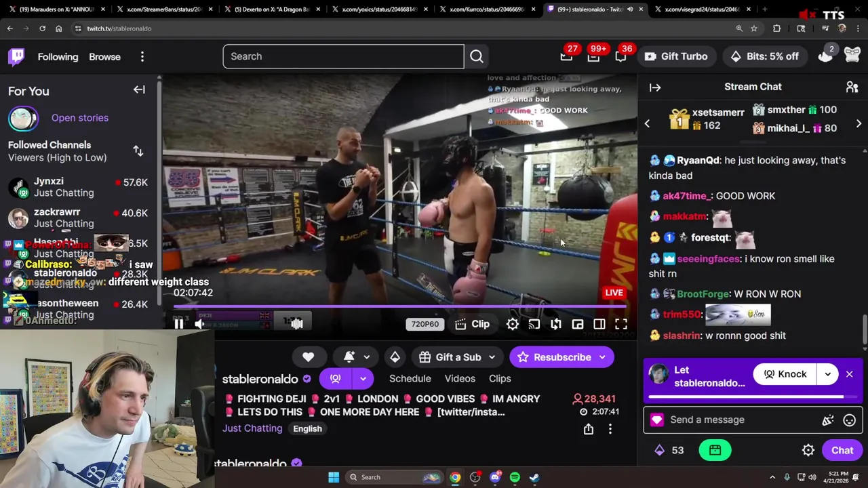Click the English language tag
This screenshot has height=488, width=868.
click(307, 428)
